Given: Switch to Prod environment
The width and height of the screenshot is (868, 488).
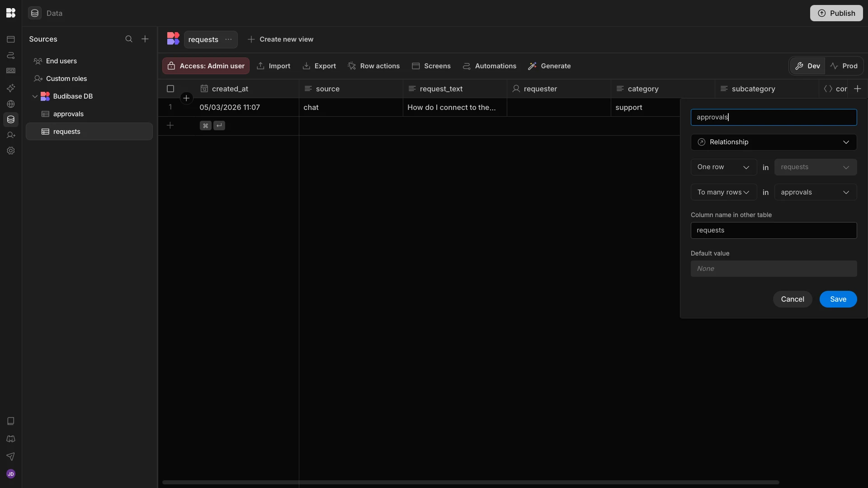Looking at the screenshot, I should click(844, 66).
